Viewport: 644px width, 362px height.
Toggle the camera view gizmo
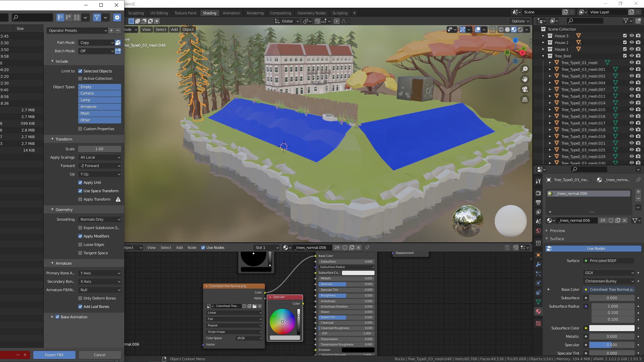[x=525, y=89]
